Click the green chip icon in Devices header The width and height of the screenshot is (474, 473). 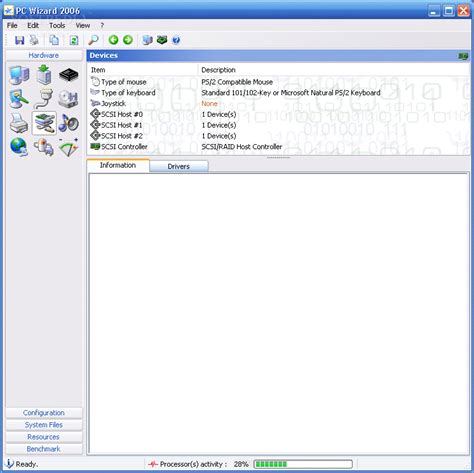coord(463,56)
